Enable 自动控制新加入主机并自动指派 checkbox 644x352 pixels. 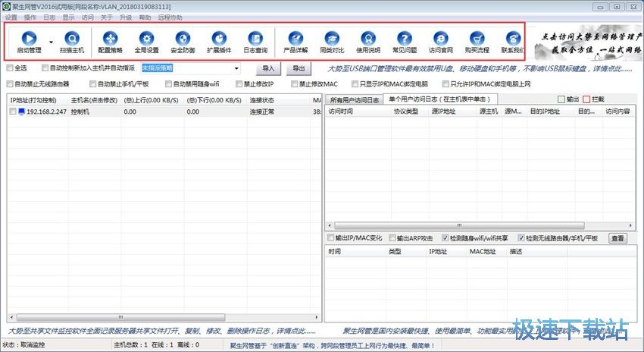pyautogui.click(x=45, y=68)
